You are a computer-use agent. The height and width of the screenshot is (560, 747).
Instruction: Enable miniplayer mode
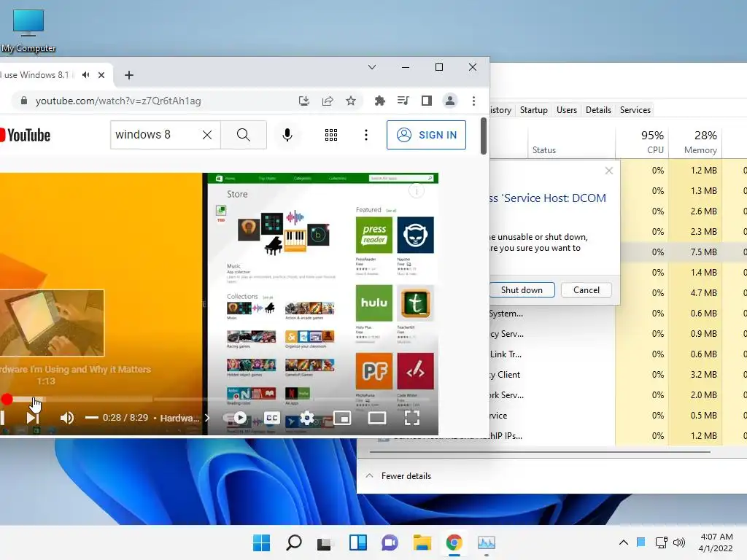click(342, 418)
